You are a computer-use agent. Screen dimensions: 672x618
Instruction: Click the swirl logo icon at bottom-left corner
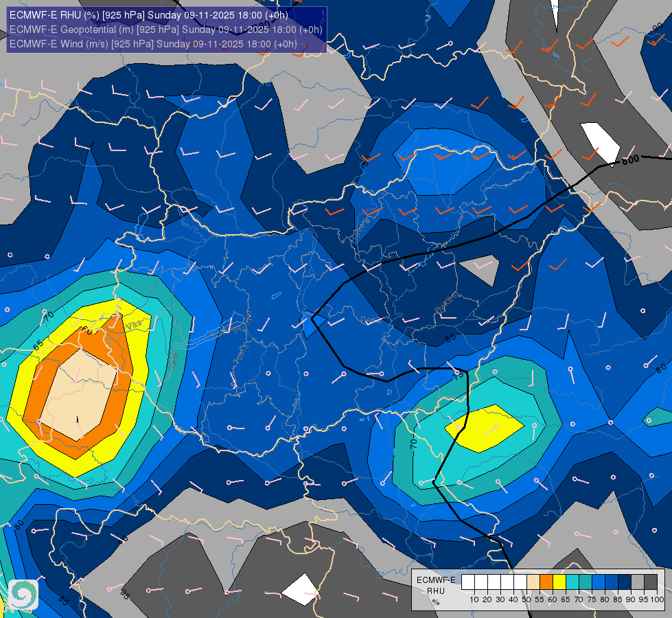point(23,595)
